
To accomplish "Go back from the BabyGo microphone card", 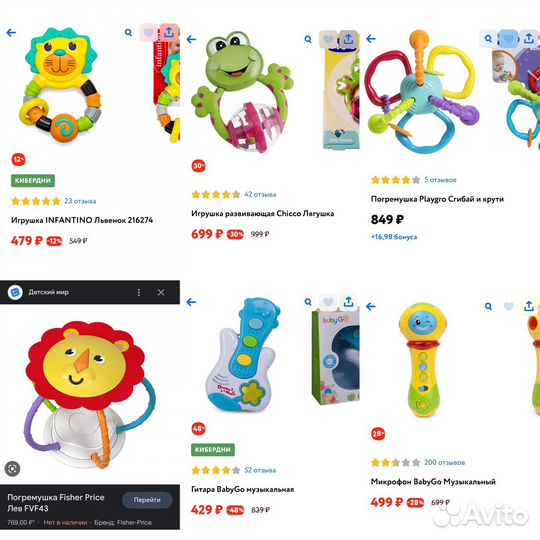I will [x=371, y=306].
